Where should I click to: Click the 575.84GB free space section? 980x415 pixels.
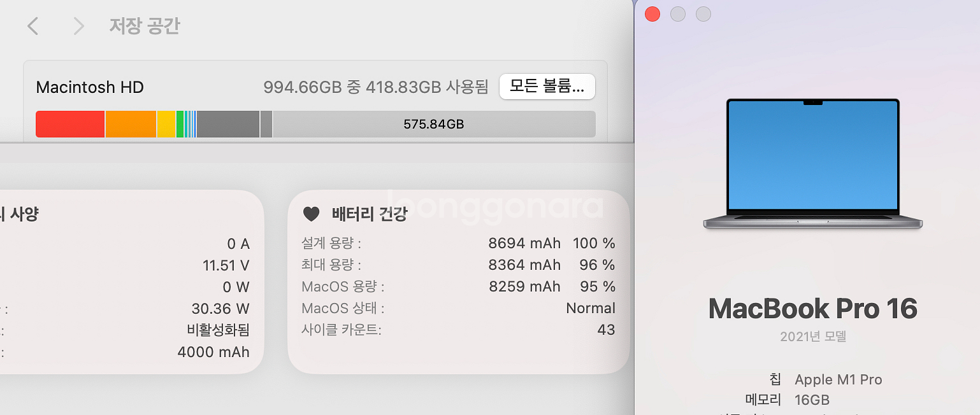[x=433, y=124]
